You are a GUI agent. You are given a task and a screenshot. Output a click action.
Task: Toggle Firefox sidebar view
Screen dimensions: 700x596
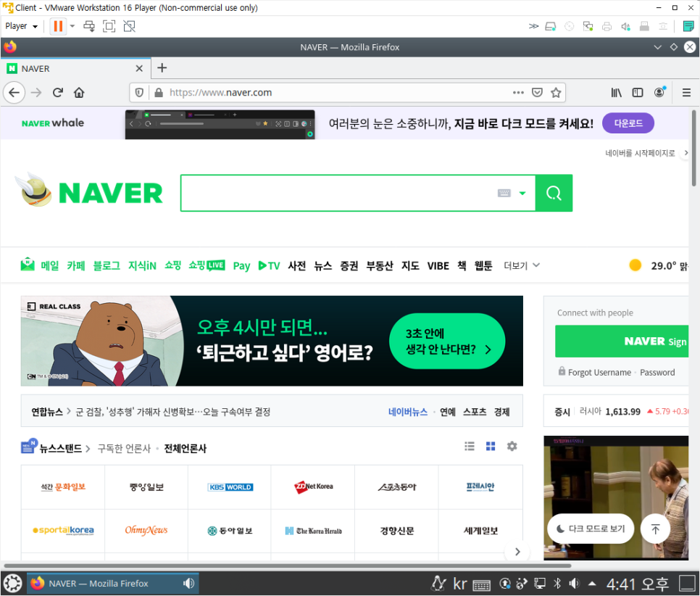point(638,93)
